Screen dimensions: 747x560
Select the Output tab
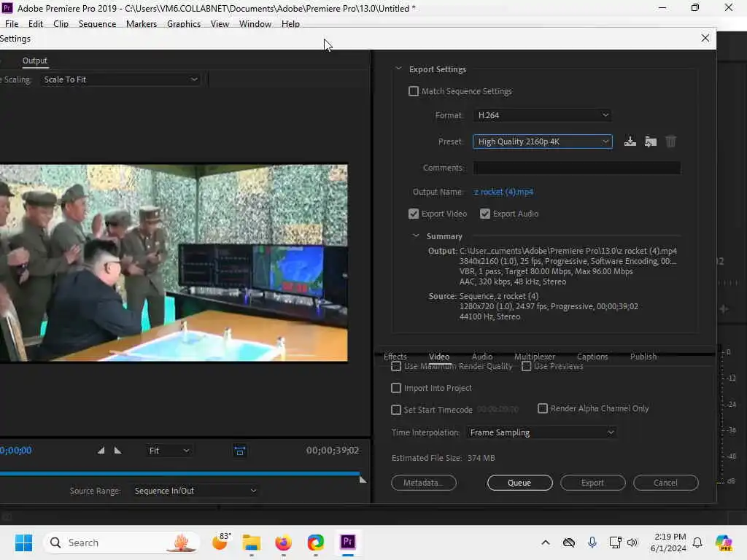click(x=35, y=61)
